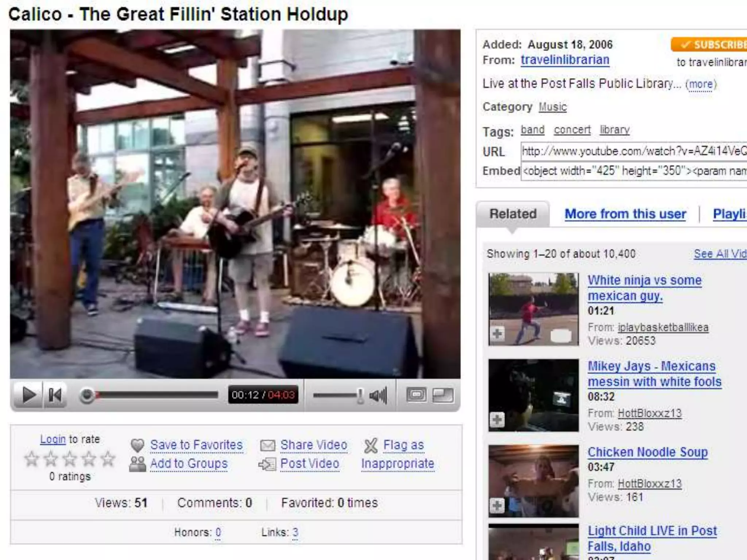Open the More from this user tab
Viewport: 747px width, 560px height.
[625, 214]
